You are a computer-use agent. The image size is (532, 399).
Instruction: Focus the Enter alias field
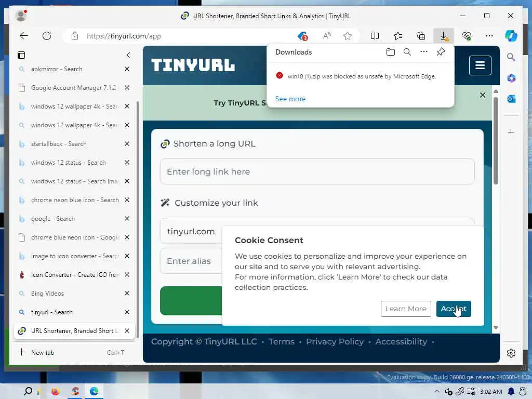191,261
